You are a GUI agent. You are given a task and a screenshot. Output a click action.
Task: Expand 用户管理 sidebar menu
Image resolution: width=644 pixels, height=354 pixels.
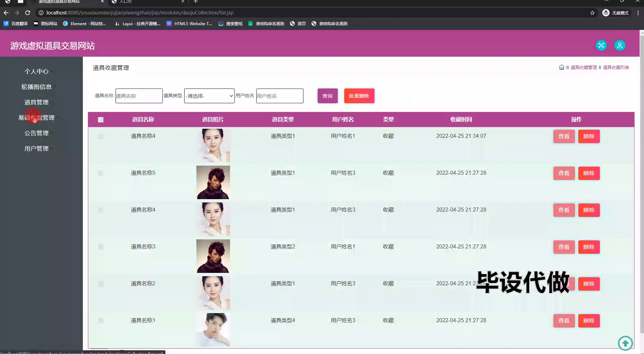pos(37,149)
